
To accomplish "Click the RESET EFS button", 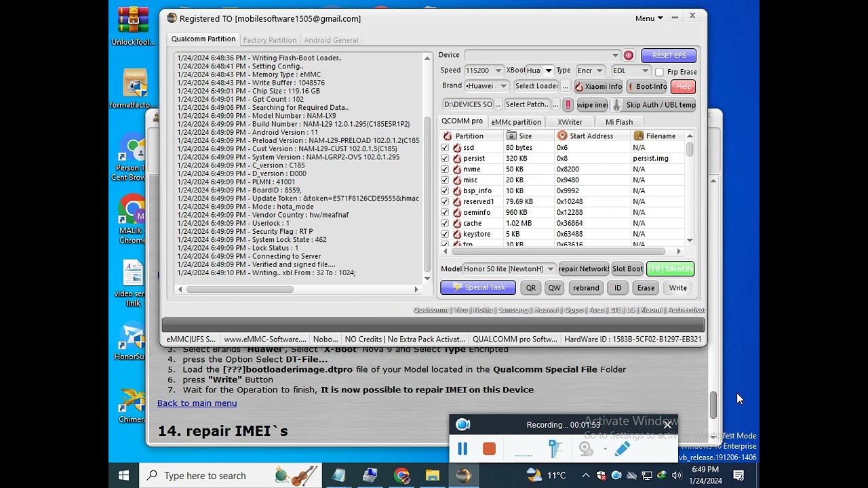I will 669,56.
